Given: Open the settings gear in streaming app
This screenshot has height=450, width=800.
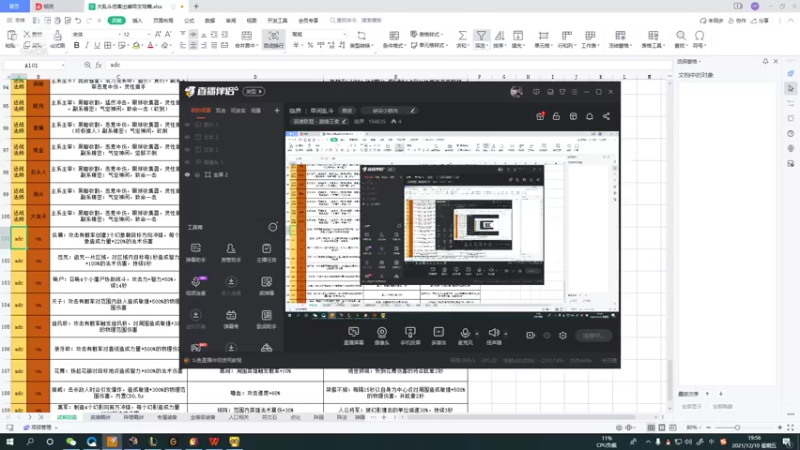Looking at the screenshot, I should tap(563, 335).
